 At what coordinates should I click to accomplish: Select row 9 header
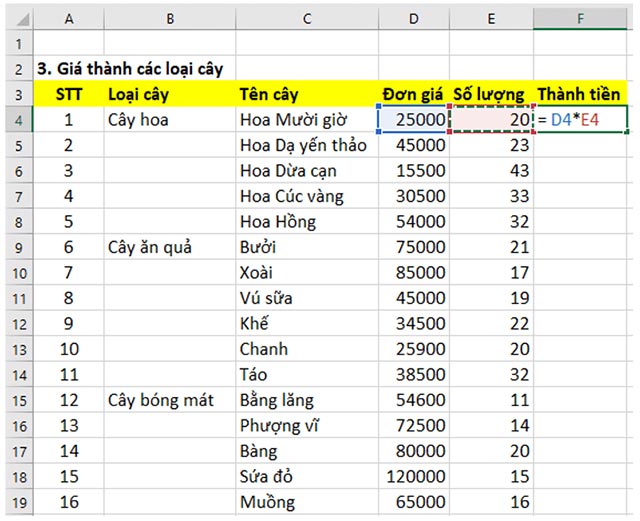click(17, 247)
